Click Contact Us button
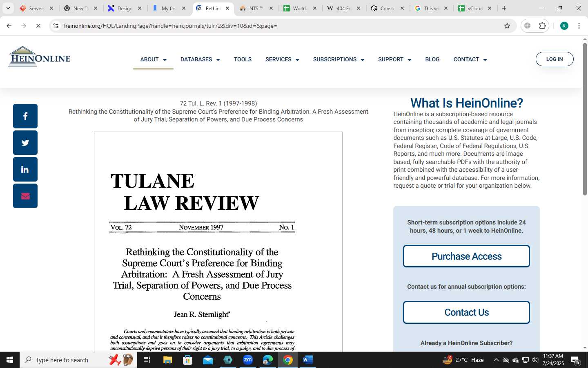The height and width of the screenshot is (368, 588). click(466, 312)
